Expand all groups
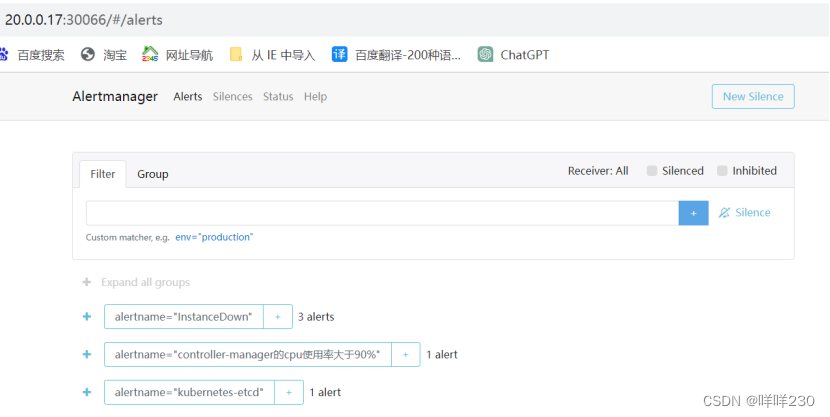The image size is (830, 417). (x=136, y=282)
